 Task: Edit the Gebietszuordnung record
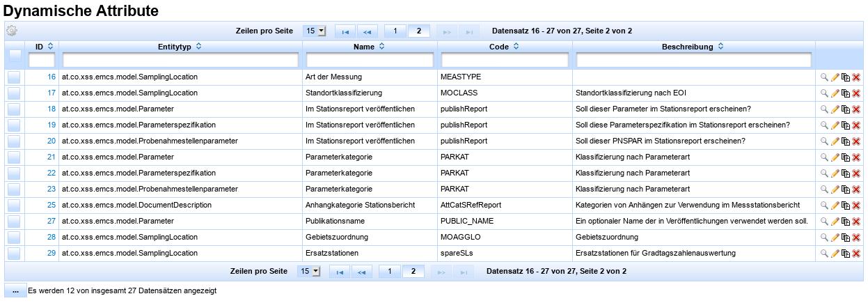[x=835, y=238]
